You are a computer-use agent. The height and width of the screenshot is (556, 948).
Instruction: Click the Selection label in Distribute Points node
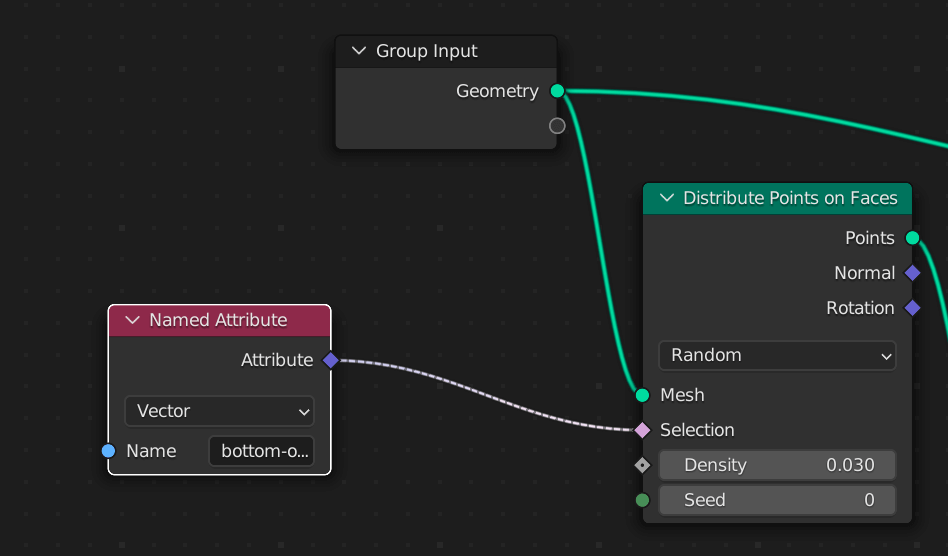pyautogui.click(x=697, y=430)
